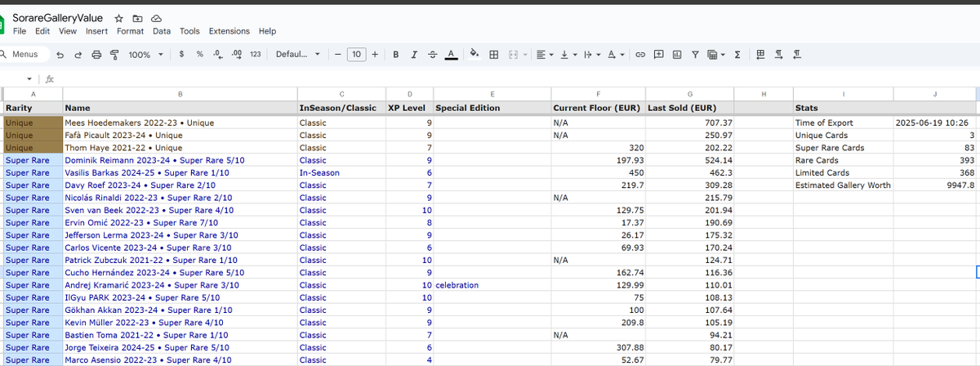Check the cloud save status icon

[156, 17]
